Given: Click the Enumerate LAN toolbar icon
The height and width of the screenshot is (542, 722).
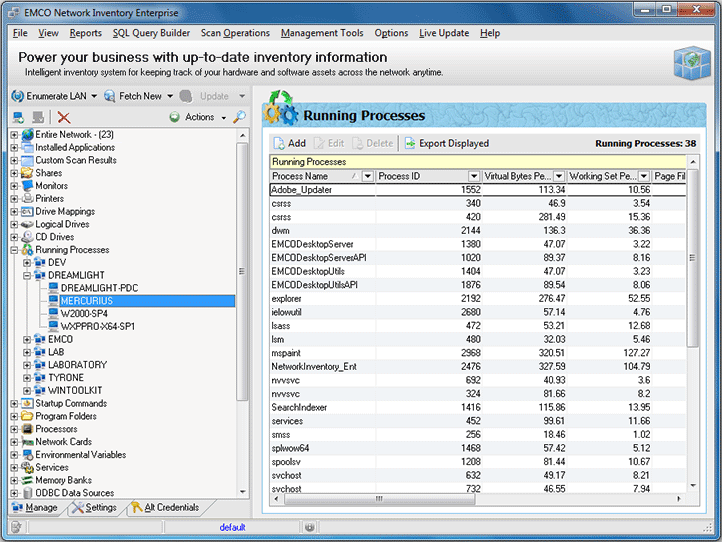Looking at the screenshot, I should pyautogui.click(x=17, y=96).
